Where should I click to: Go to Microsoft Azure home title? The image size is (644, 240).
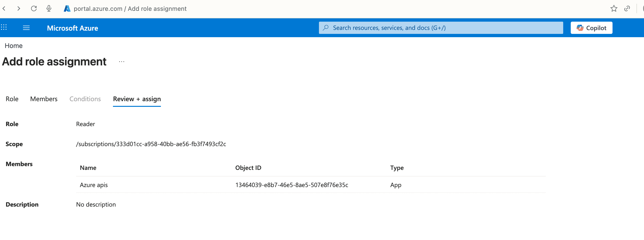(x=73, y=28)
